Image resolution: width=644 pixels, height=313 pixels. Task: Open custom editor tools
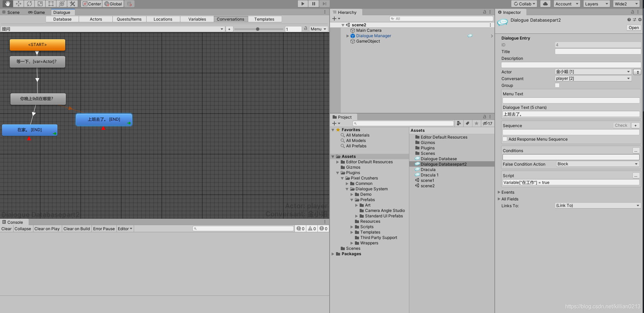pos(72,4)
